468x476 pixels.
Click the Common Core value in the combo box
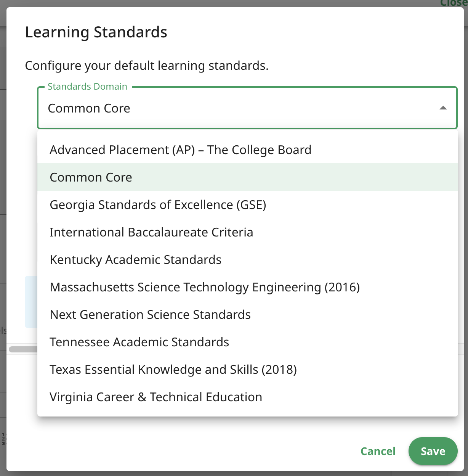[x=89, y=108]
